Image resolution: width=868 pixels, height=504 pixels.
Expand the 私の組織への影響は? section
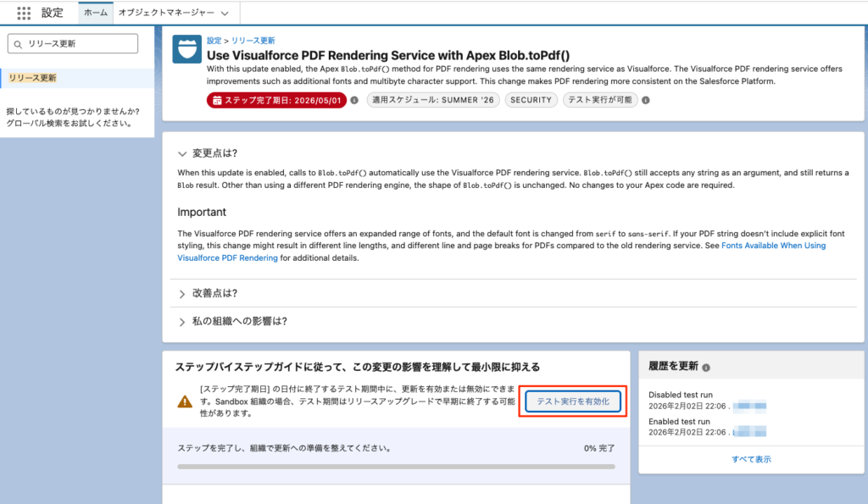tap(181, 322)
